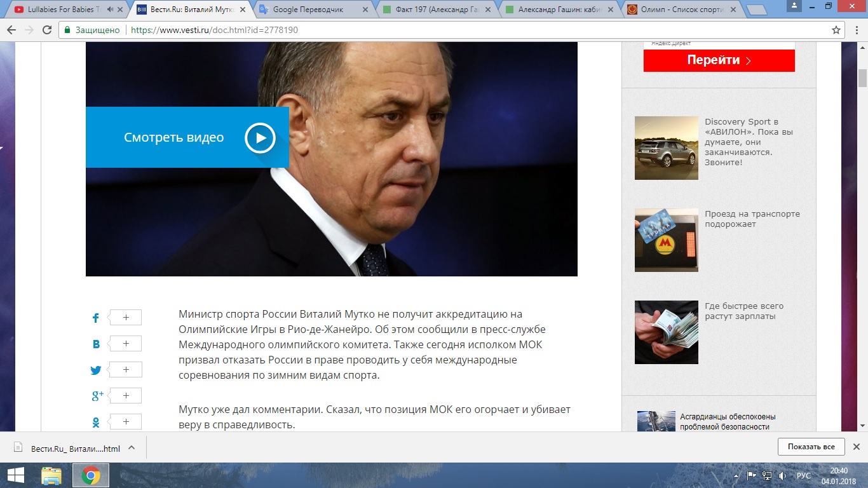Close the Олимп tab

[x=734, y=10]
